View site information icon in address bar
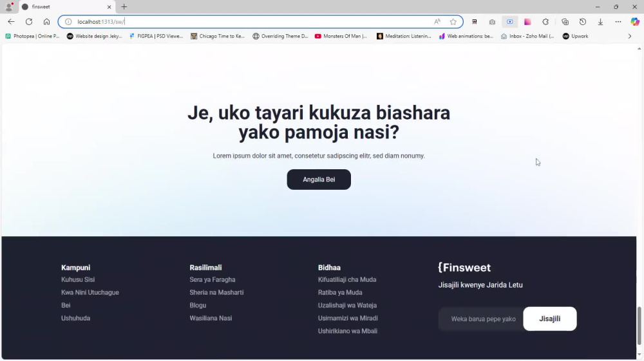 pos(69,22)
